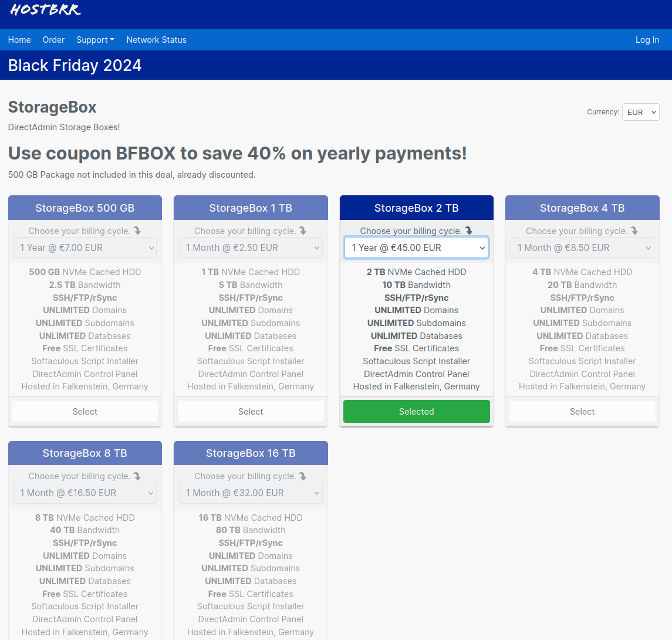Open StorageBox 8 TB billing cycle dropdown
This screenshot has width=672, height=641.
pos(85,493)
